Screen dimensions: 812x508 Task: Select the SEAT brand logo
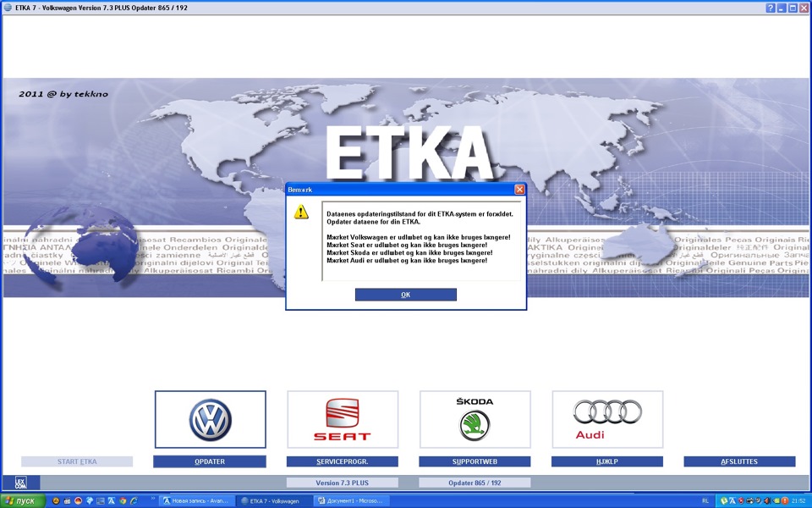pyautogui.click(x=342, y=418)
